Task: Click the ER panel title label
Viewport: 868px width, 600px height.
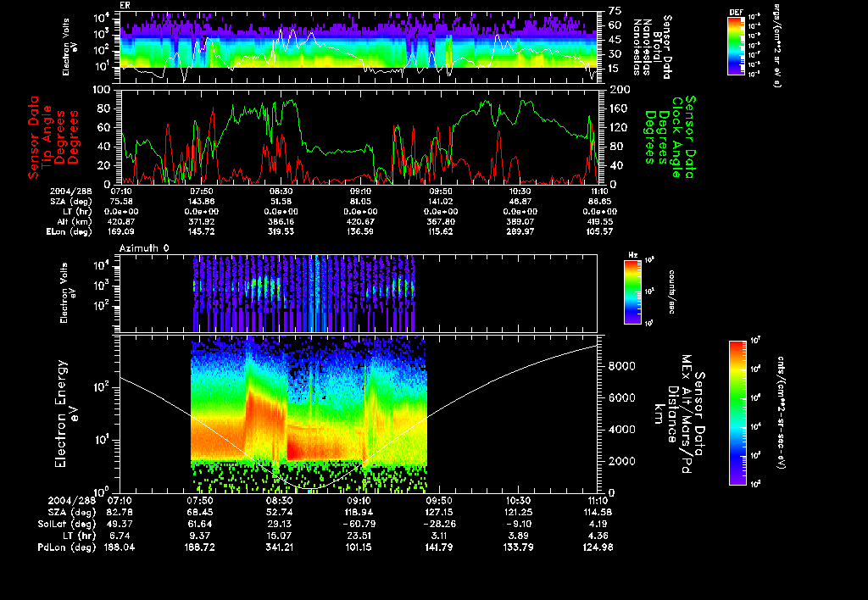Action: pos(125,5)
